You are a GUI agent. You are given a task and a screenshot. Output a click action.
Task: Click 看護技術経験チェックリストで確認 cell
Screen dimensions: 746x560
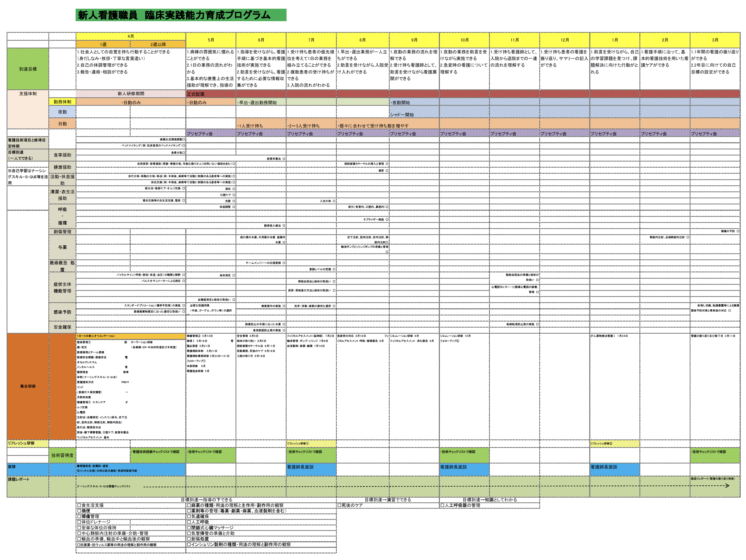tap(158, 455)
